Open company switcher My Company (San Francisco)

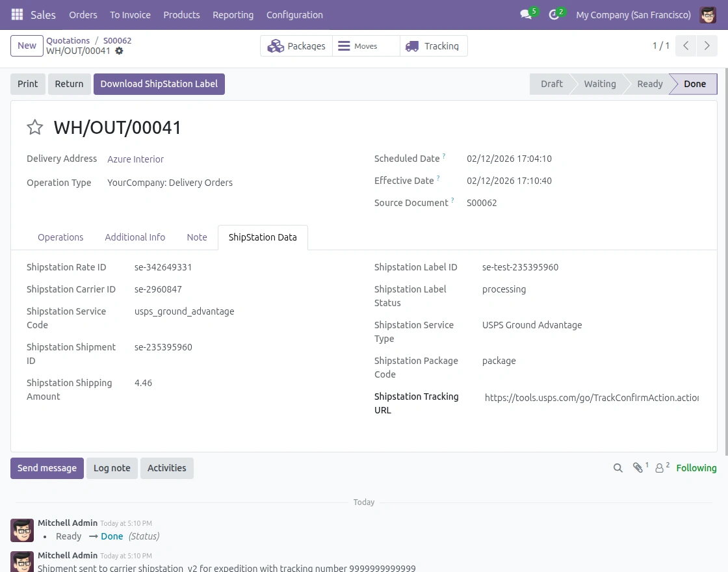click(x=633, y=15)
